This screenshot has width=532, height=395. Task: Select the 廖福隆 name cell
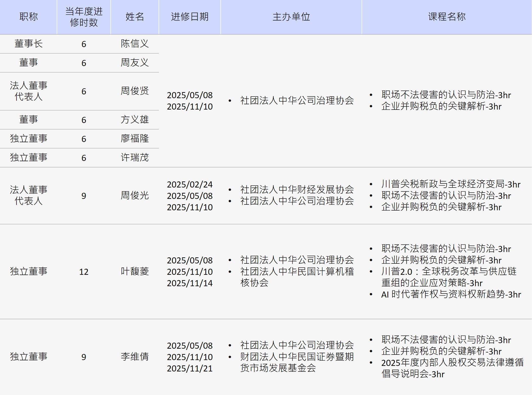pos(135,139)
